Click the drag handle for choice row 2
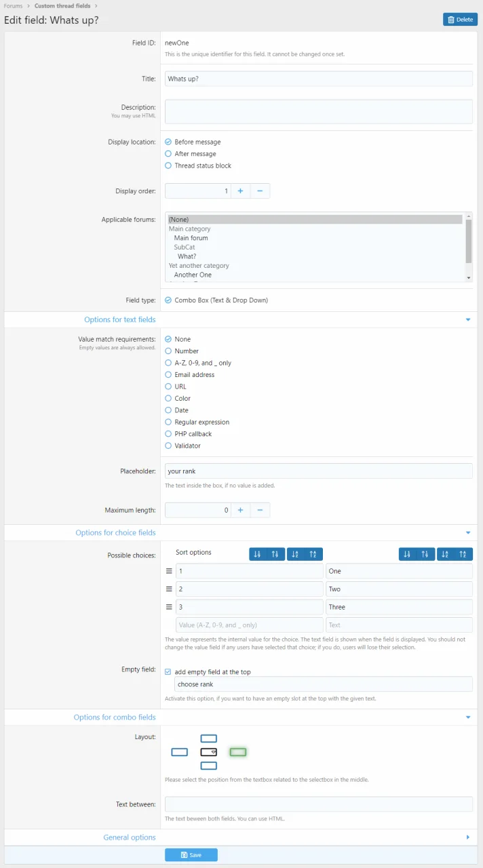This screenshot has height=868, width=483. click(169, 589)
